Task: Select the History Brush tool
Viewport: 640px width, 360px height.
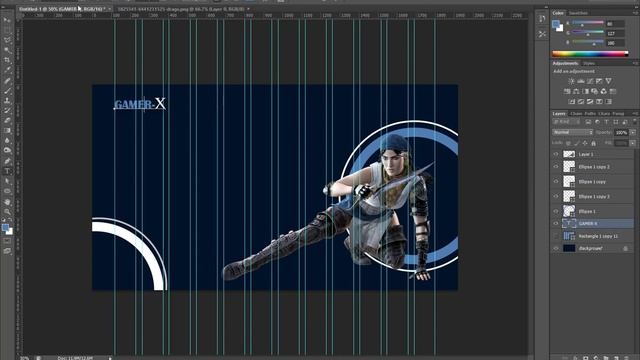Action: pos(7,111)
